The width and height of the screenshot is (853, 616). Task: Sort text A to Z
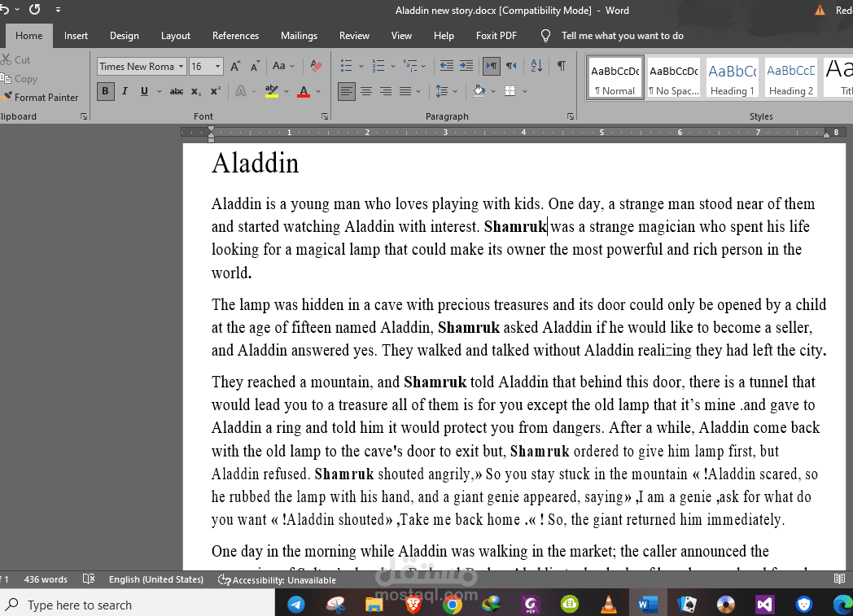(536, 67)
